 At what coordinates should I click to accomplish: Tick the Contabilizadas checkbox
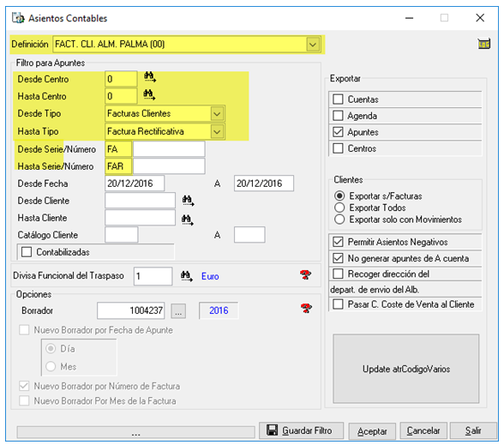(x=27, y=252)
